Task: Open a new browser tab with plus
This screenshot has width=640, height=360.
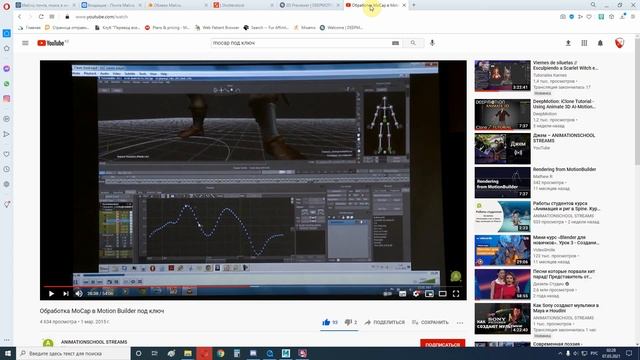Action: click(x=413, y=5)
